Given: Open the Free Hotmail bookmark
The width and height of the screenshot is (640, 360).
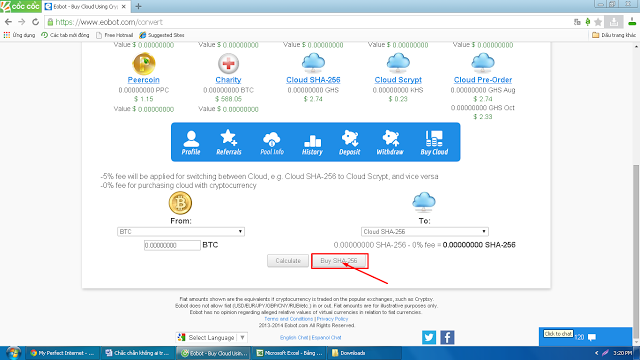Looking at the screenshot, I should pos(114,35).
